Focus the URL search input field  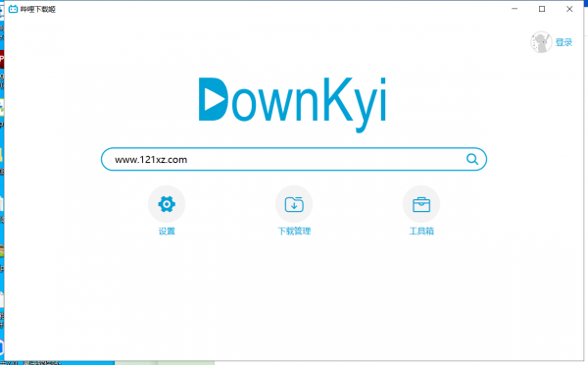(294, 159)
